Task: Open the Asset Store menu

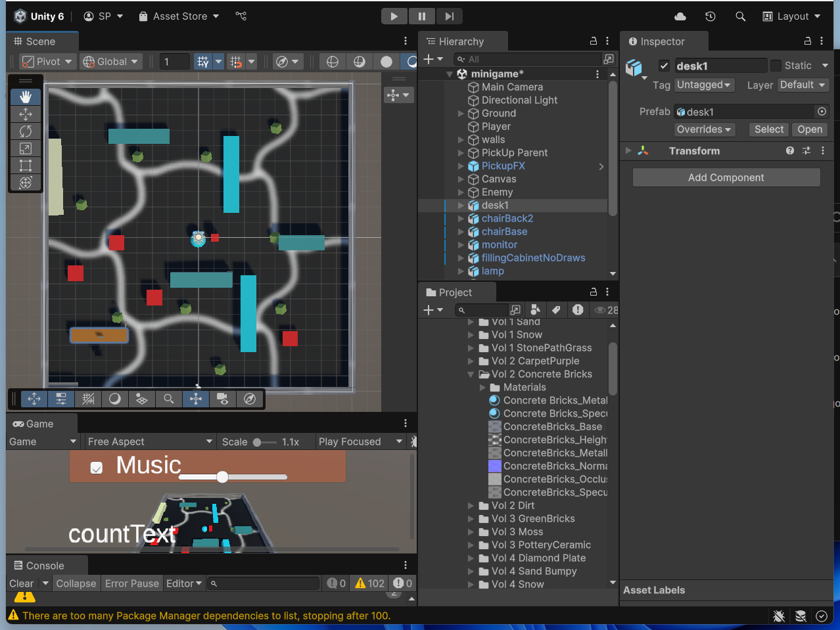Action: (x=179, y=16)
